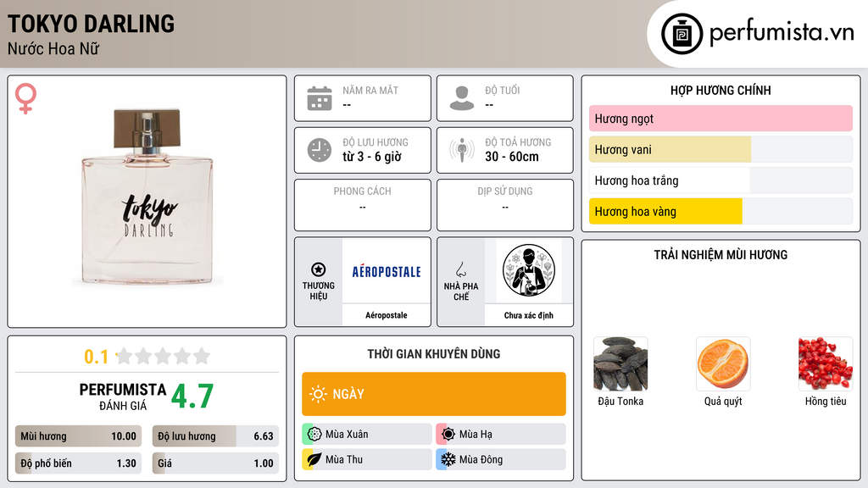Screen dimensions: 868x488
Task: Click the '30 - 60cm' sillage value
Action: coord(512,157)
